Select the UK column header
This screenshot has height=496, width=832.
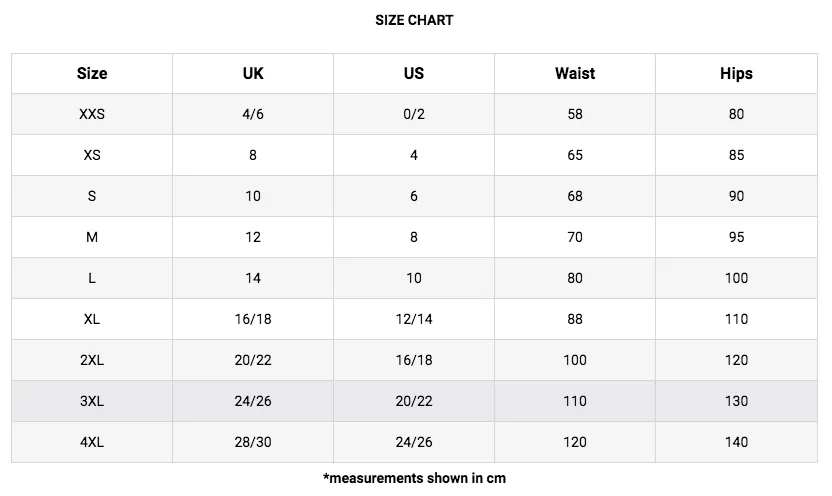coord(253,73)
